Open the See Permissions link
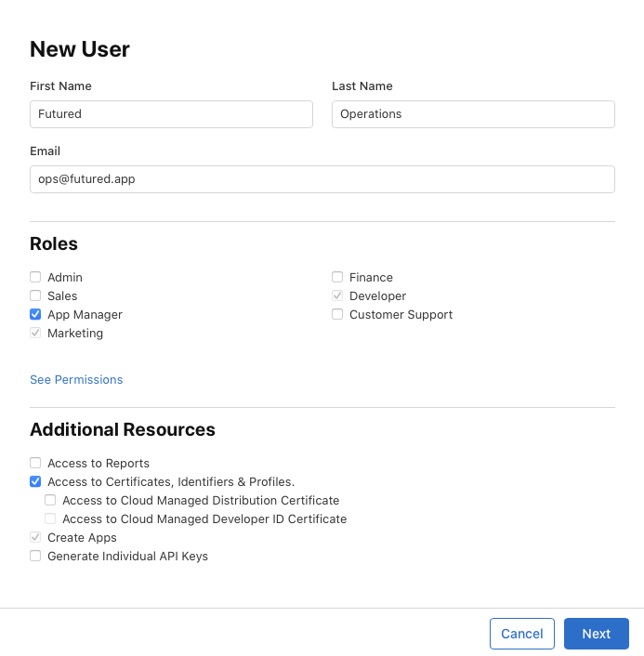The image size is (644, 656). 76,379
